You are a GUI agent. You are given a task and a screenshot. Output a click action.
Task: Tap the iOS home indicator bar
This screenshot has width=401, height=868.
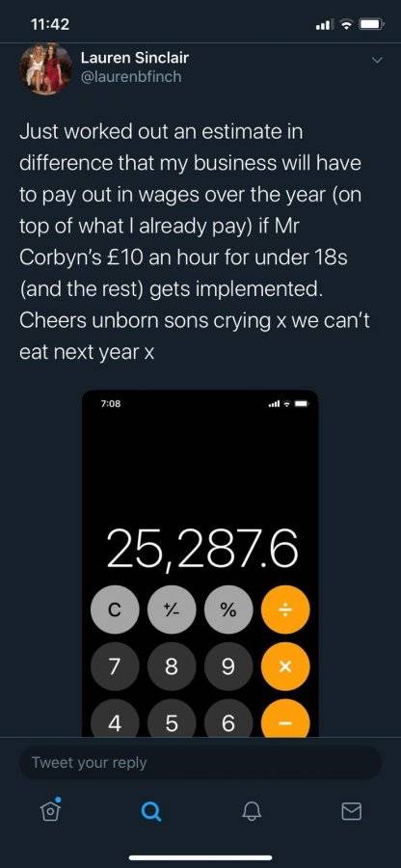click(x=200, y=857)
